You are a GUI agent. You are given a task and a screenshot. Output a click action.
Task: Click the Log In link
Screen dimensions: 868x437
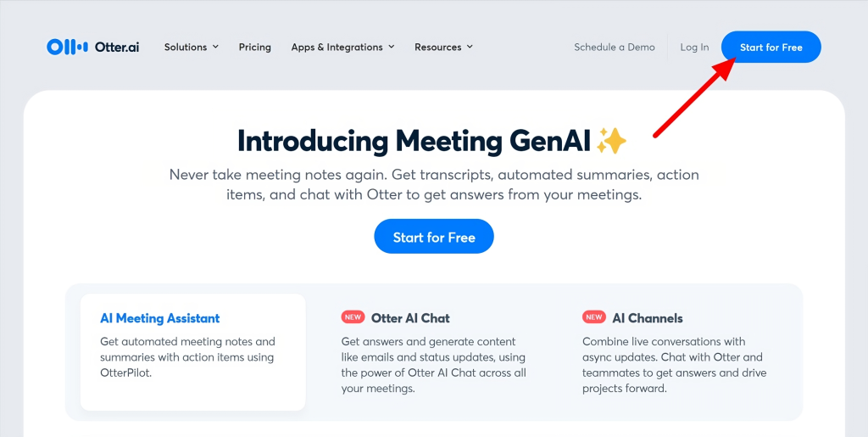[694, 48]
